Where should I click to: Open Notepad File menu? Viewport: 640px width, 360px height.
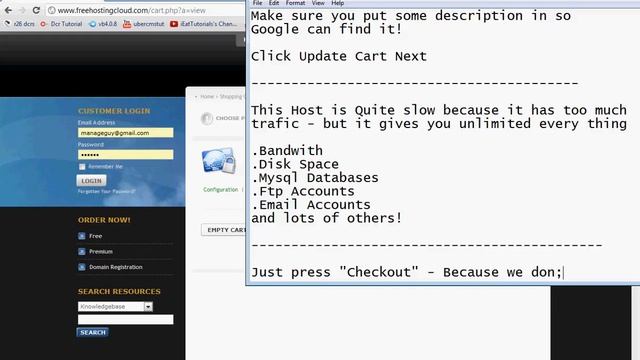(258, 3)
